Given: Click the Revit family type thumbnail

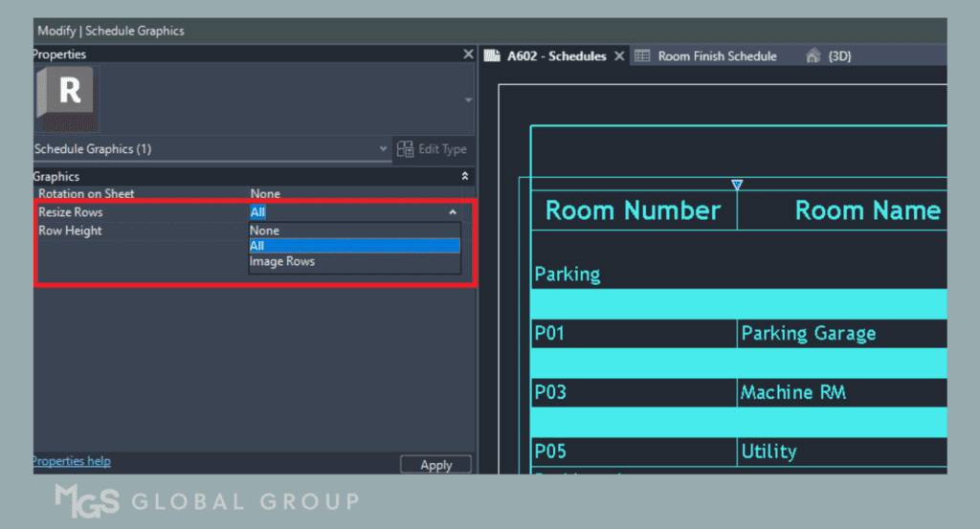Looking at the screenshot, I should click(x=68, y=98).
